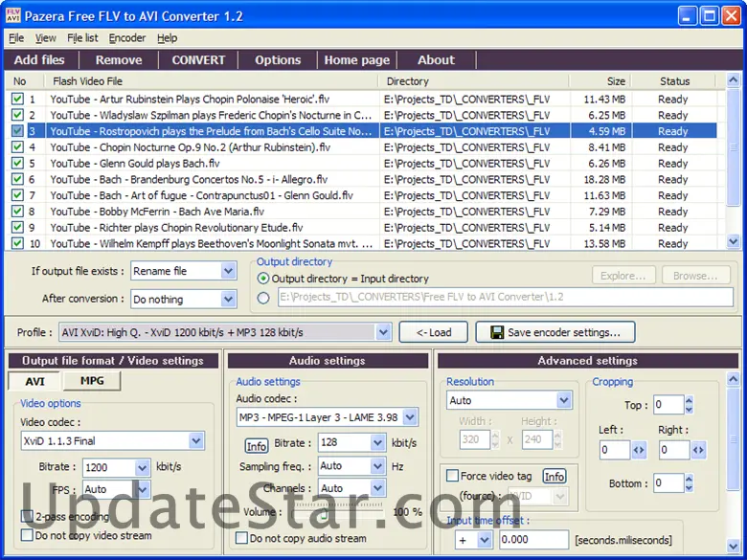Select row Bach Art of fugue Contrapunctus01
Image resolution: width=747 pixels, height=560 pixels.
(x=361, y=195)
